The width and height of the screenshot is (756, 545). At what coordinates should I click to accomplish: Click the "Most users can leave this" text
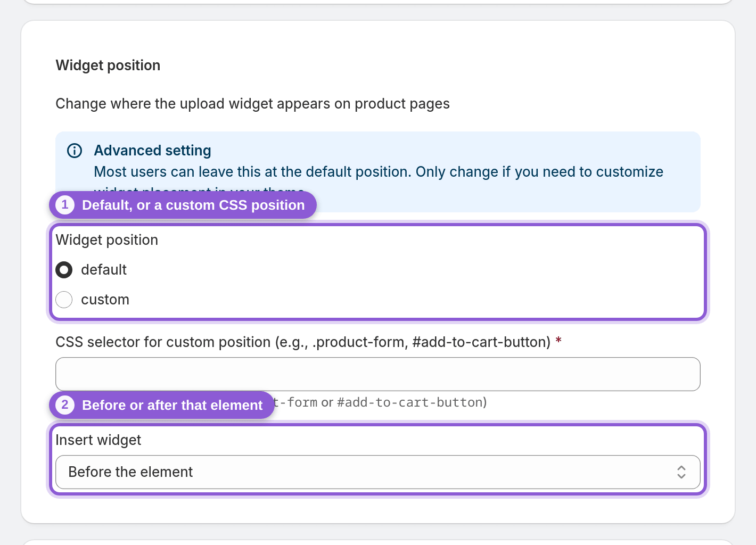point(379,172)
